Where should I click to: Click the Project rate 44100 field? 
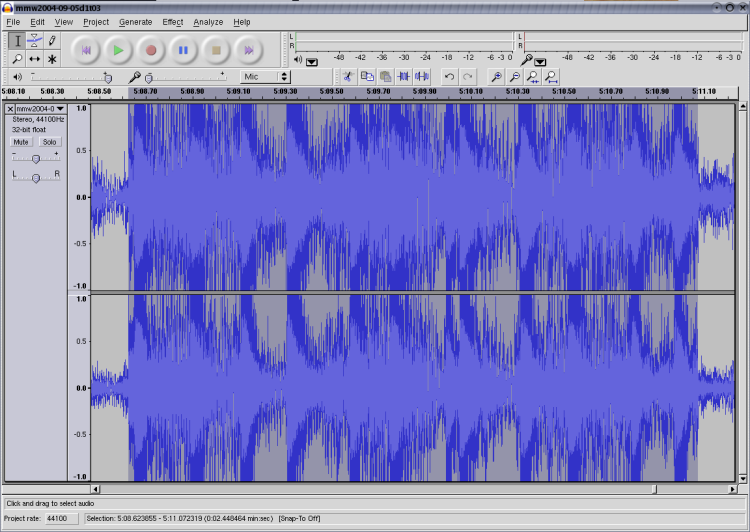click(62, 519)
